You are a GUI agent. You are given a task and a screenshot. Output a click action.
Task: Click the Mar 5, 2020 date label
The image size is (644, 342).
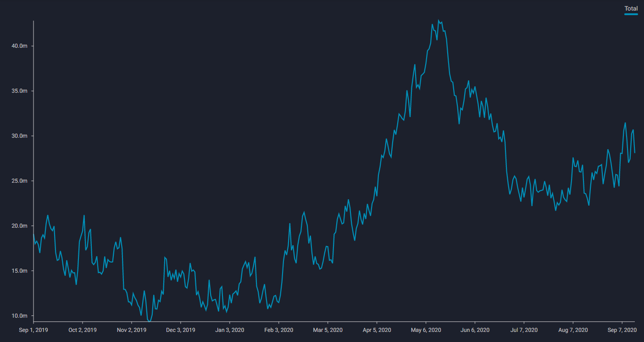click(328, 330)
